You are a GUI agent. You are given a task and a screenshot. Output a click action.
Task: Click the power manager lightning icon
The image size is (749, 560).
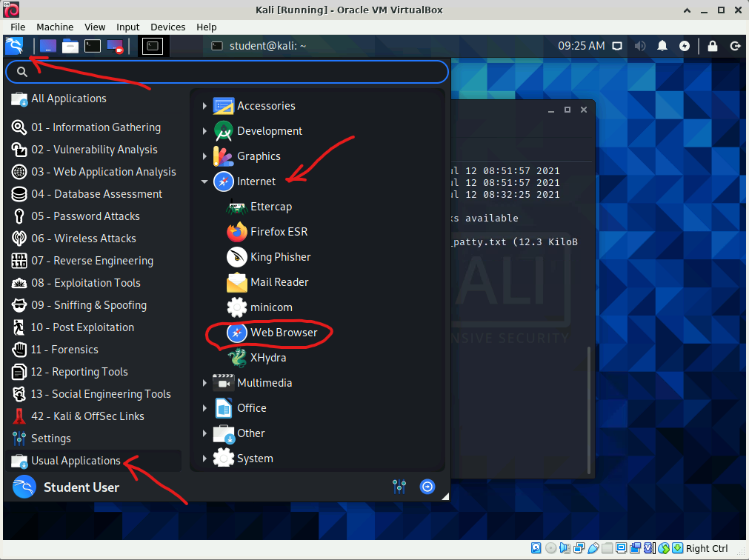click(x=685, y=47)
